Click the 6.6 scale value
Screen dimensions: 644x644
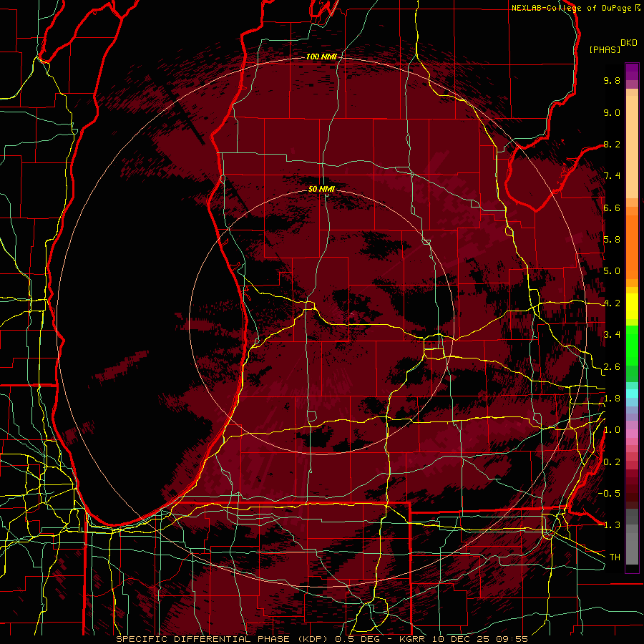point(612,208)
